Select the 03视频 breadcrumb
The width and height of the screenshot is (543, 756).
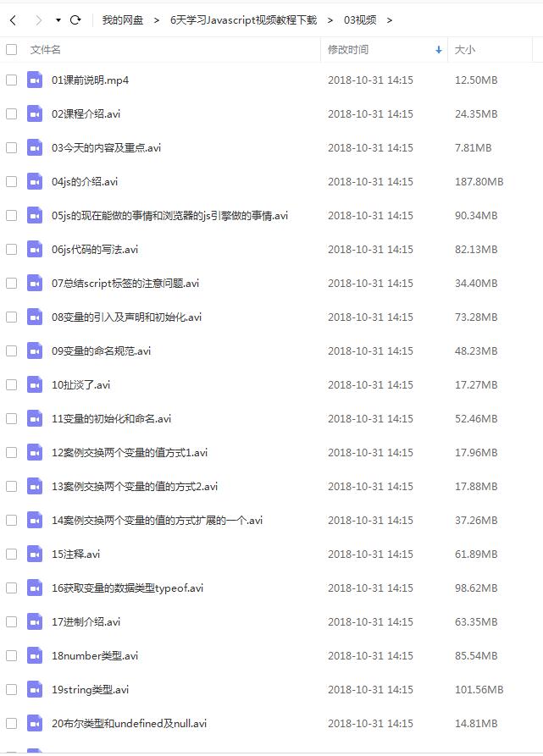point(360,20)
